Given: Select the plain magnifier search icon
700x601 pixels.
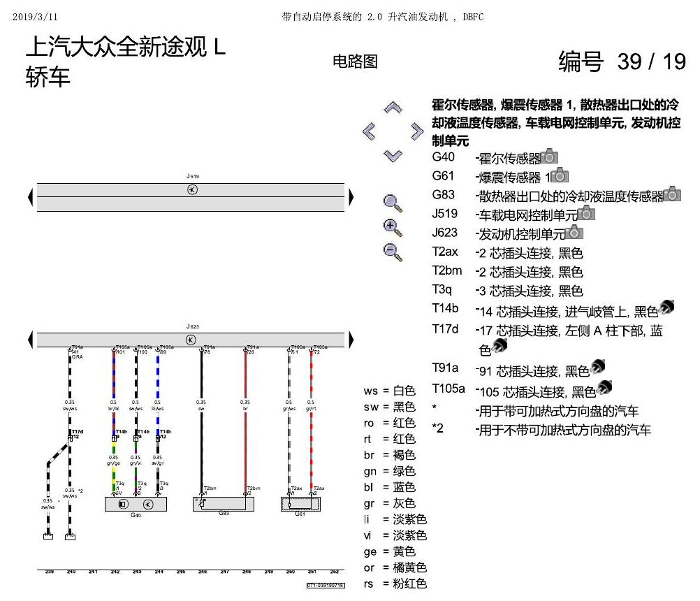Looking at the screenshot, I should (x=393, y=203).
